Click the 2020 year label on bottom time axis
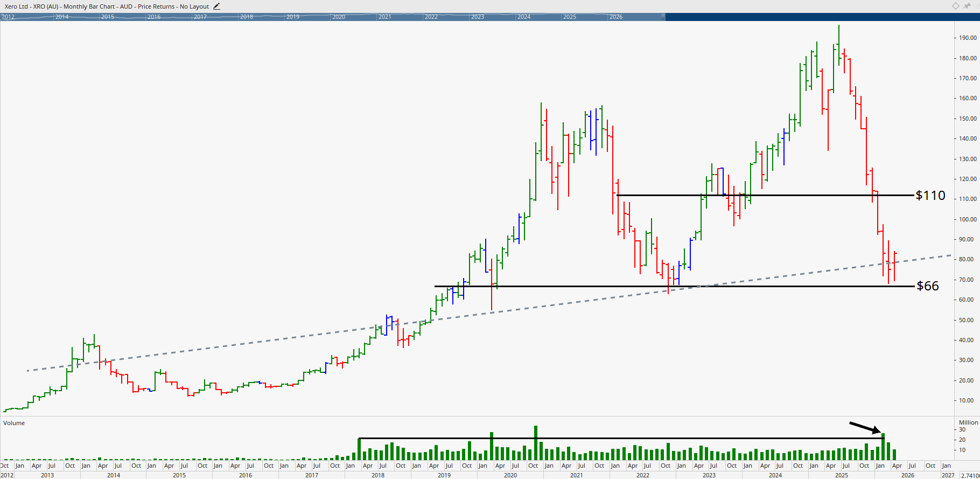This screenshot has width=980, height=479. [x=510, y=475]
